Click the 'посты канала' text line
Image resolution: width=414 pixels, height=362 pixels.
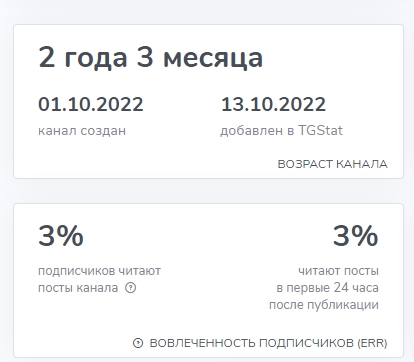[78, 288]
